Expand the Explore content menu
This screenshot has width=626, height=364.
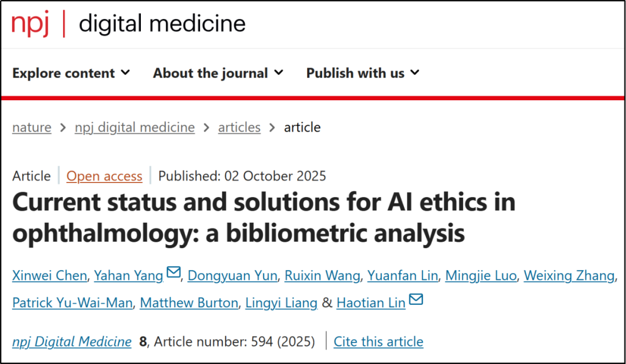click(71, 73)
